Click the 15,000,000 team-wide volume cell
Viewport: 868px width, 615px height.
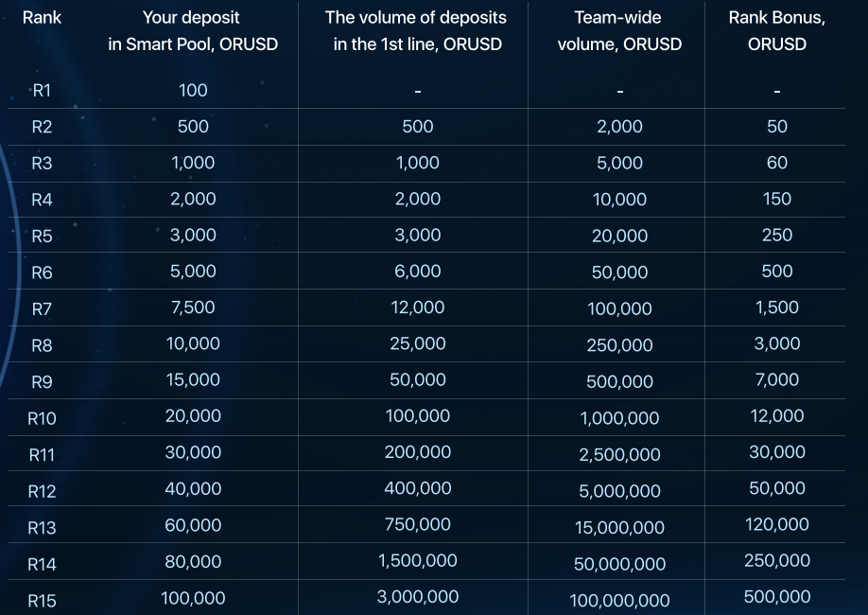coord(619,527)
